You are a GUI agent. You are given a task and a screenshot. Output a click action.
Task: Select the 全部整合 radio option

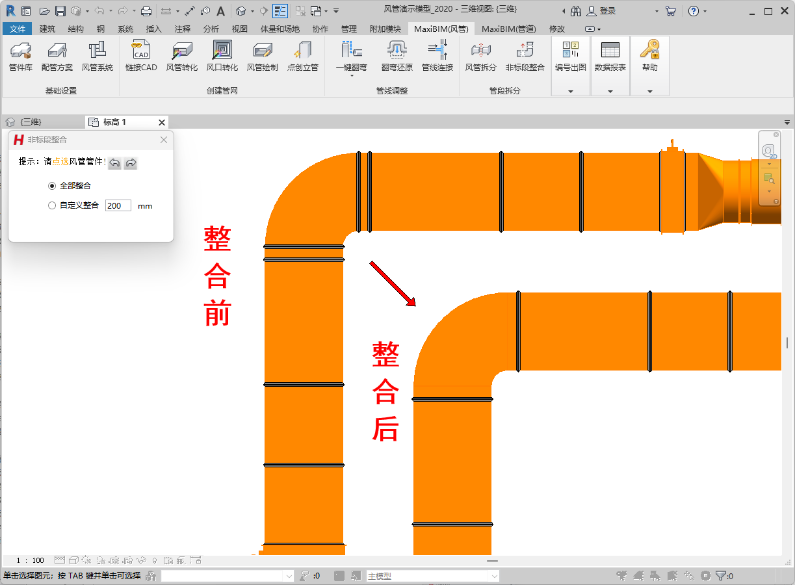[52, 186]
